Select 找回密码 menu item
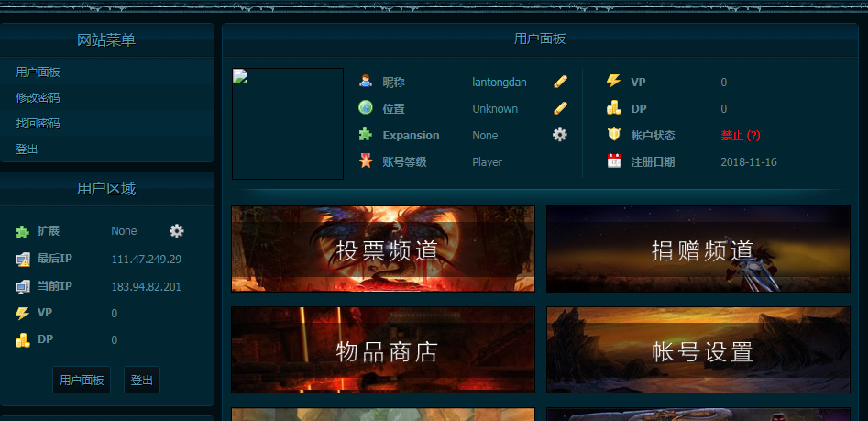868x421 pixels. pyautogui.click(x=38, y=124)
